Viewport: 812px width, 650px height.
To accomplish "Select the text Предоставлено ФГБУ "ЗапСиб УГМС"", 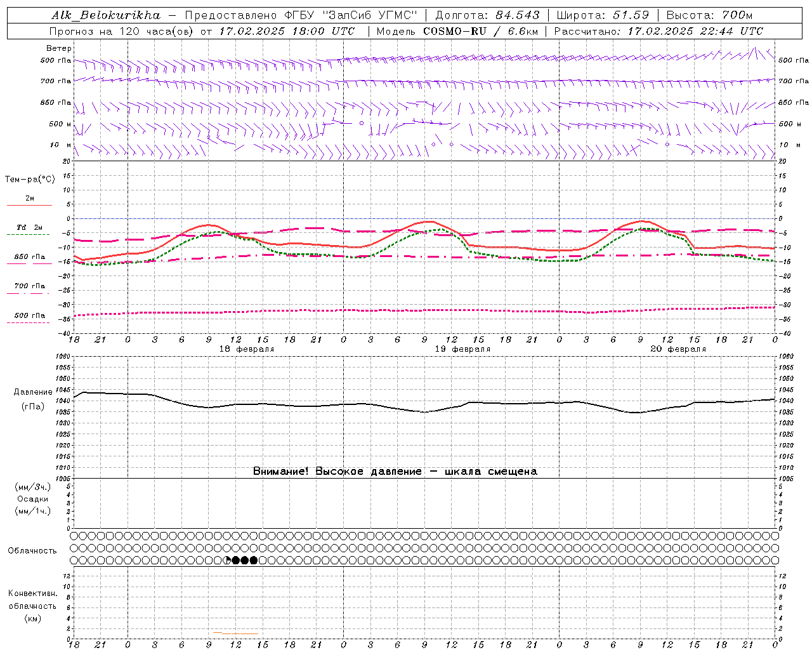I will click(301, 15).
